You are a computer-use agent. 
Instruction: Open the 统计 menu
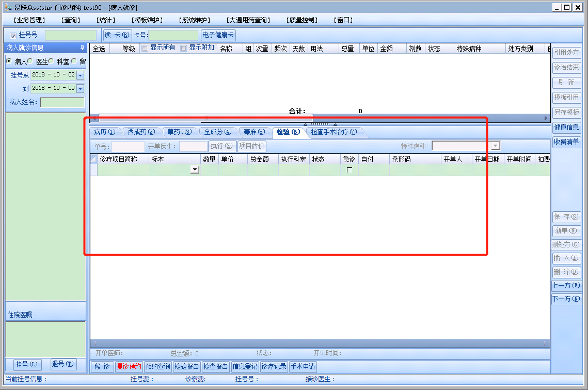(106, 20)
